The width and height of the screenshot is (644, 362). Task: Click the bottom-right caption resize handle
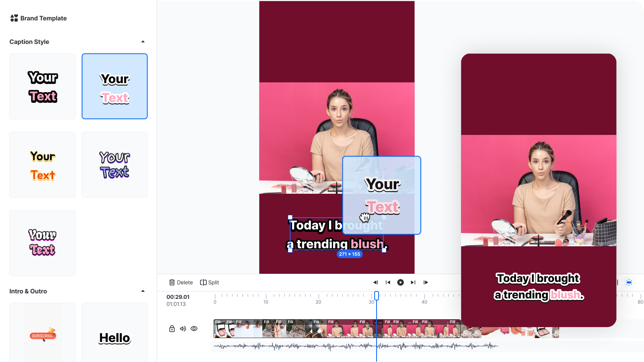coord(384,250)
